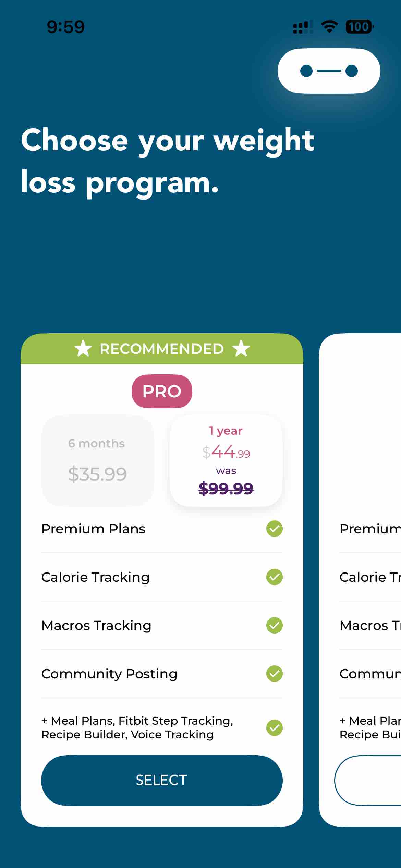Click the $44.99 yearly price
The width and height of the screenshot is (401, 868).
[x=227, y=453]
